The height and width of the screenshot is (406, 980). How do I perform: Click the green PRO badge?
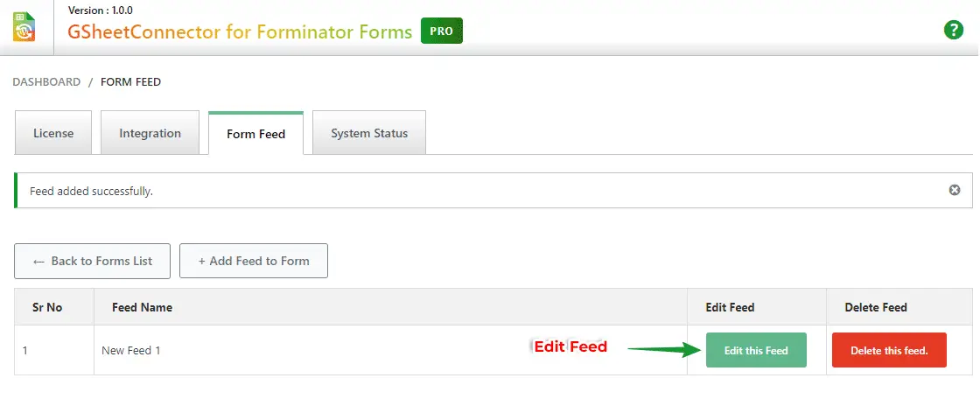pos(442,31)
